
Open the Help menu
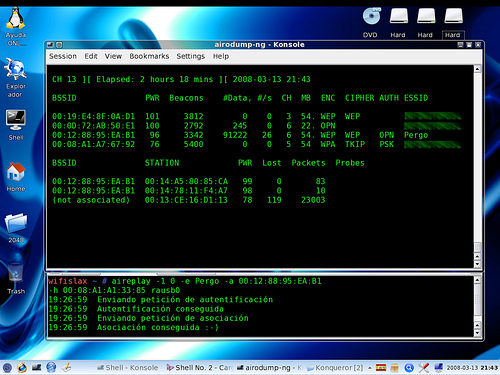click(221, 56)
